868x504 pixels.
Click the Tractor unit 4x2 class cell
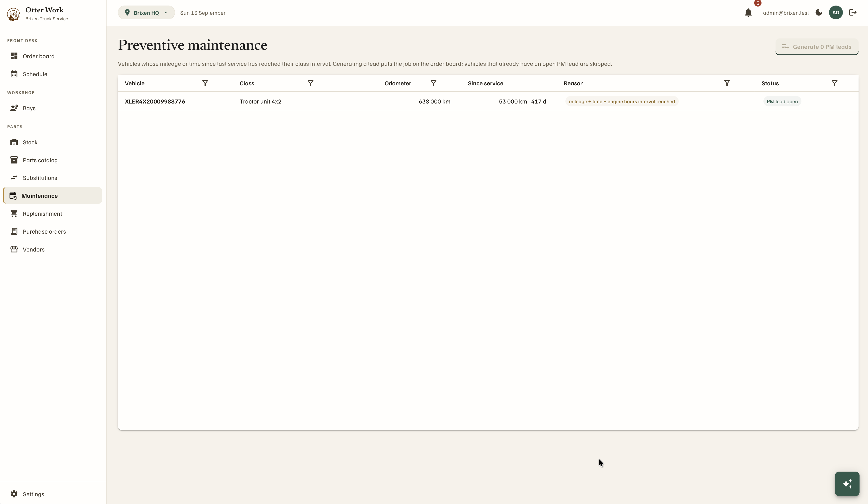(x=260, y=102)
